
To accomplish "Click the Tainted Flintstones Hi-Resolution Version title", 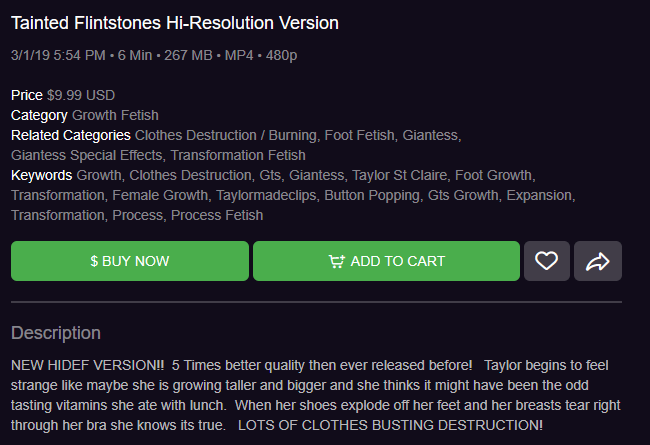I will click(175, 23).
